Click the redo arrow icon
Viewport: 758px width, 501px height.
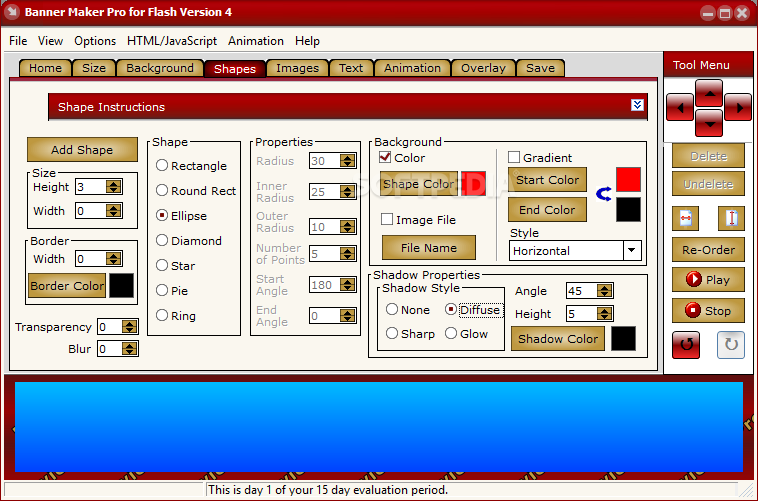coord(731,345)
